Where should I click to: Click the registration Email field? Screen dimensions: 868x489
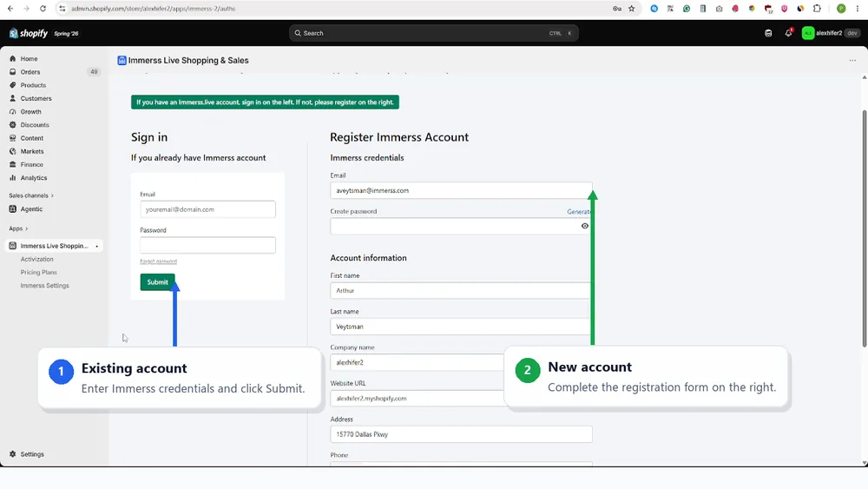461,190
